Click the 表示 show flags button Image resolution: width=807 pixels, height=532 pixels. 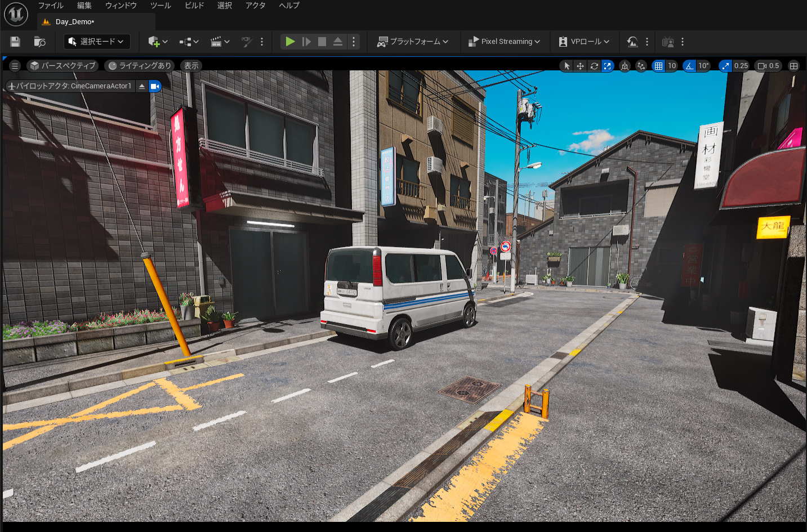pos(191,66)
